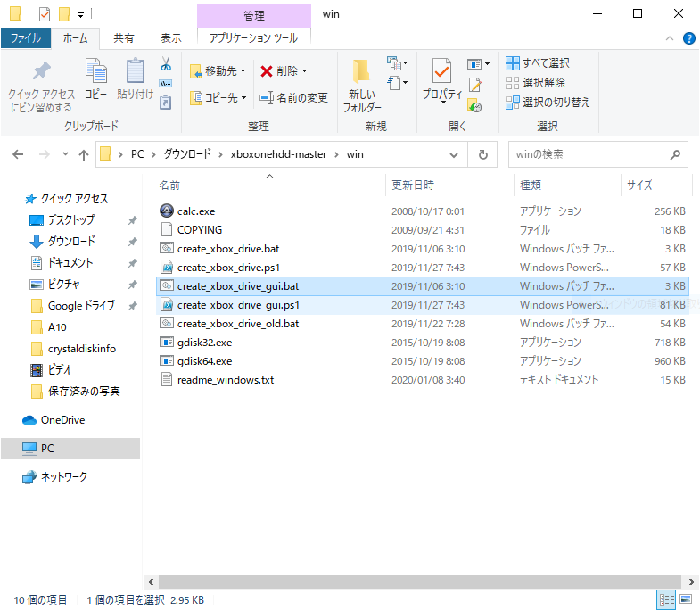This screenshot has height=611, width=700.
Task: Click the Select all icon
Action: [x=513, y=63]
